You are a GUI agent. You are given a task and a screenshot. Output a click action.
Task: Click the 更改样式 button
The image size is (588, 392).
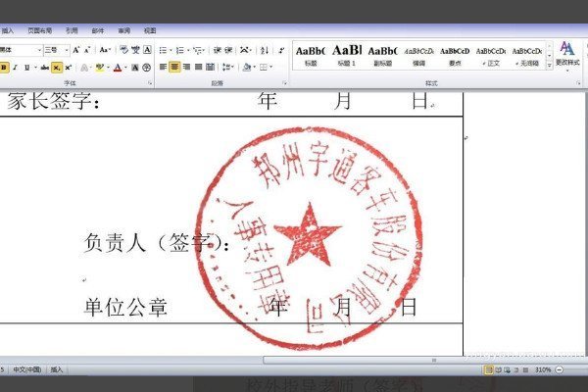(x=567, y=56)
